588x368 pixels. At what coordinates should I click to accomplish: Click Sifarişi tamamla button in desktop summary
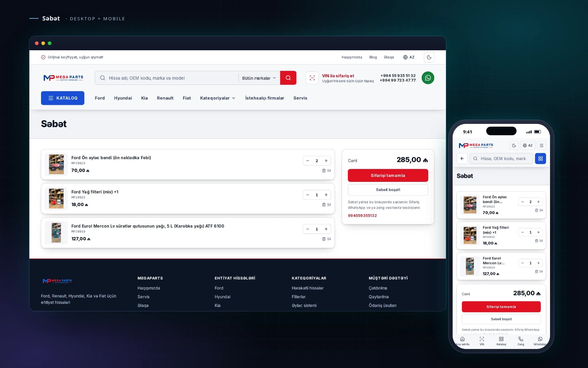(388, 175)
